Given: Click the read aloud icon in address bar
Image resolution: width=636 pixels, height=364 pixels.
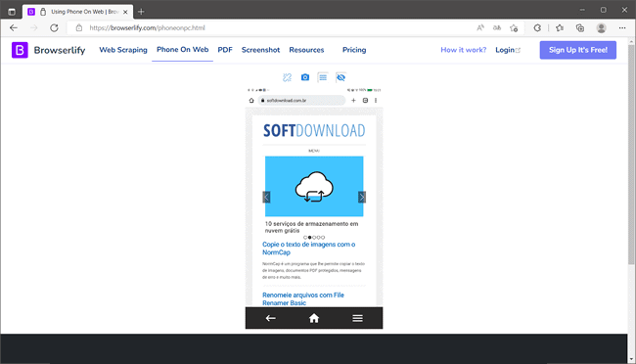Looking at the screenshot, I should coord(480,28).
